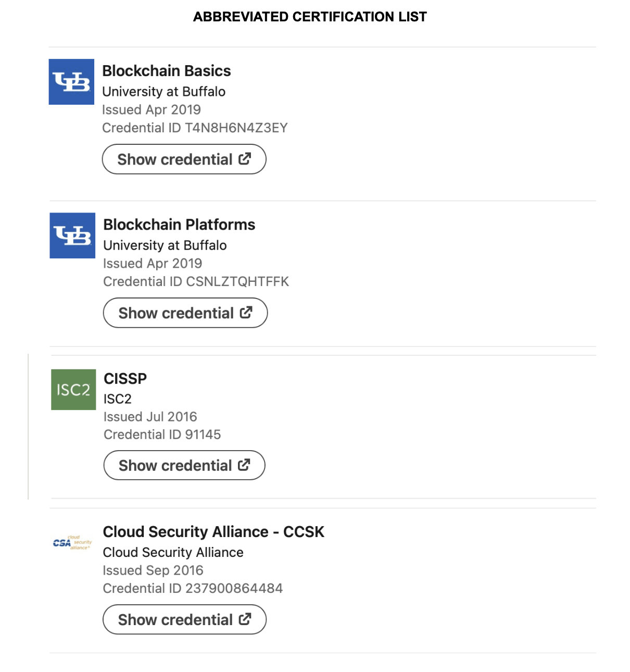The height and width of the screenshot is (672, 630).
Task: Select the Blockchain Basics certification title
Action: [x=167, y=71]
